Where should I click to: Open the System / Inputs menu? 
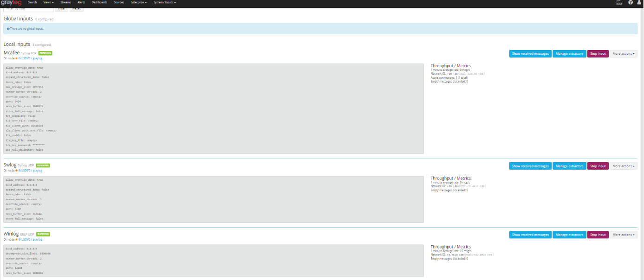pos(164,3)
